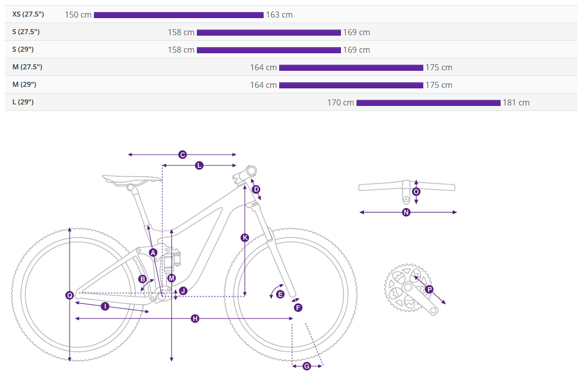Click the M (27.5") size label
Viewport: 588px width, 374px height.
(x=27, y=67)
